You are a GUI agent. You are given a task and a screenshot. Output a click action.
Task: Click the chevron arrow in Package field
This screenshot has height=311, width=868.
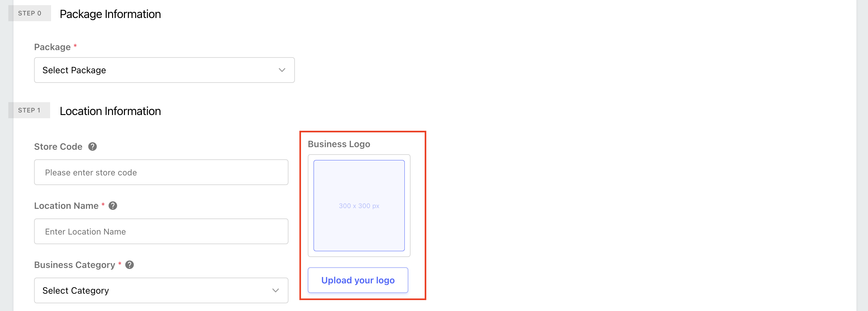[282, 70]
